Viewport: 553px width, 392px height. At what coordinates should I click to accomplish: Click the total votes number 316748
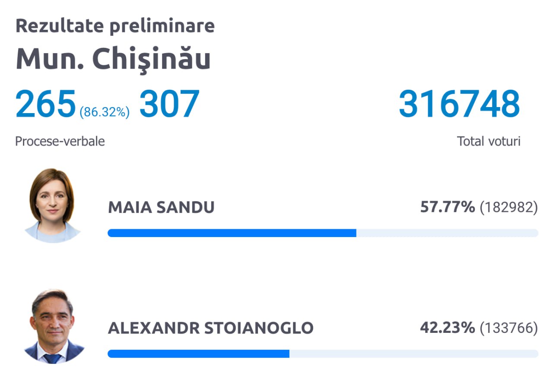pyautogui.click(x=459, y=104)
